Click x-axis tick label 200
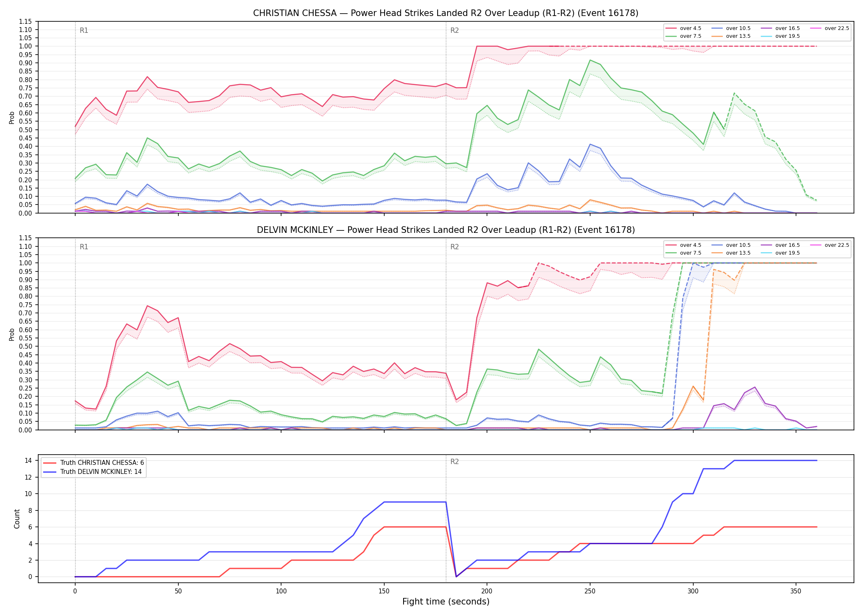Image resolution: width=863 pixels, height=616 pixels. [487, 591]
